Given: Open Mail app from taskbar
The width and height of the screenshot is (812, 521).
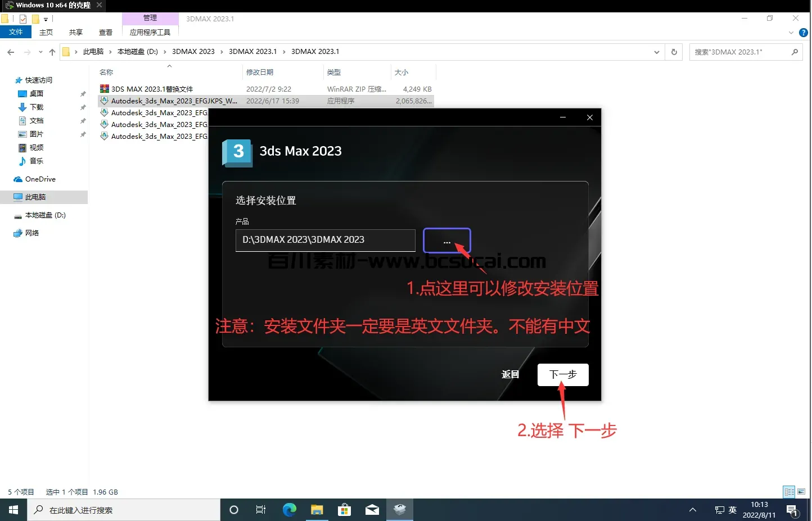Looking at the screenshot, I should coord(372,510).
